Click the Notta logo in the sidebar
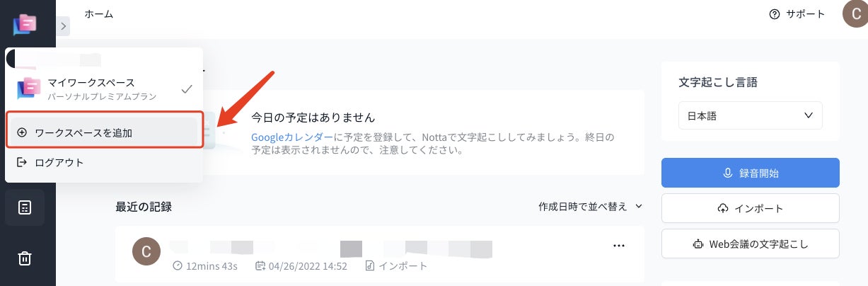Viewport: 868px width, 286px height. point(26,25)
